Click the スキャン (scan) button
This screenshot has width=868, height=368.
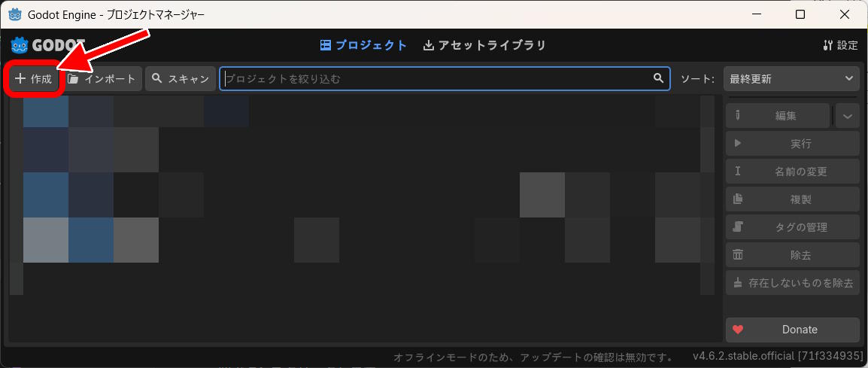click(x=181, y=79)
